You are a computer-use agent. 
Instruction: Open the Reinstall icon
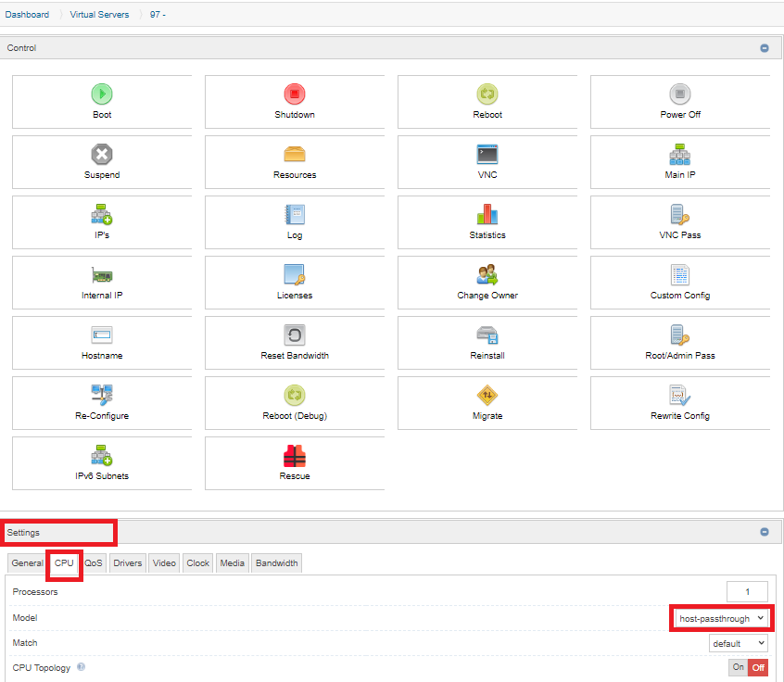click(487, 335)
